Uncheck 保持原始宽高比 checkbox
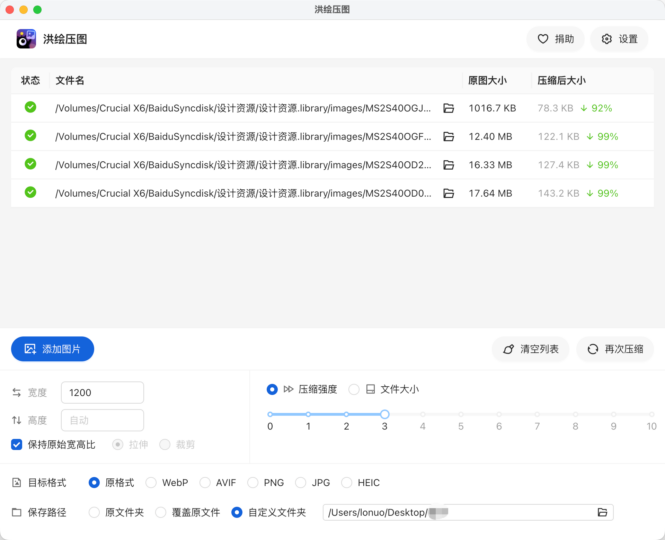 click(17, 445)
